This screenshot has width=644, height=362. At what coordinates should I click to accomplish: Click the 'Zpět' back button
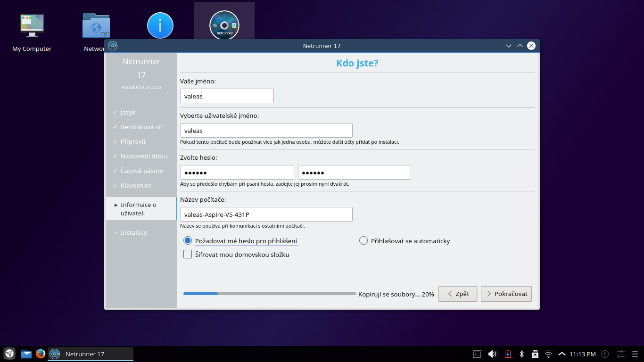pos(458,294)
